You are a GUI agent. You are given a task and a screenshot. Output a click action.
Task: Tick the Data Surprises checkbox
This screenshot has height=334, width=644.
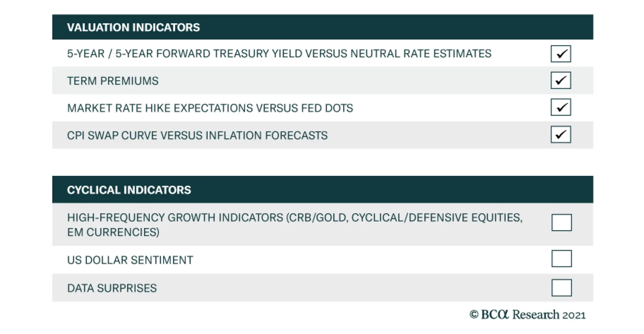[561, 288]
